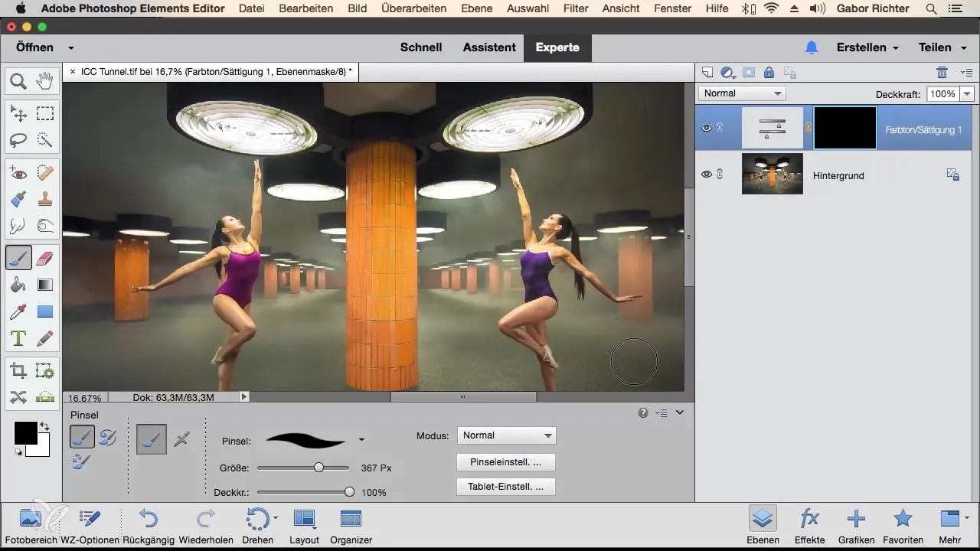
Task: Open the layer blend mode dropdown
Action: coord(742,93)
